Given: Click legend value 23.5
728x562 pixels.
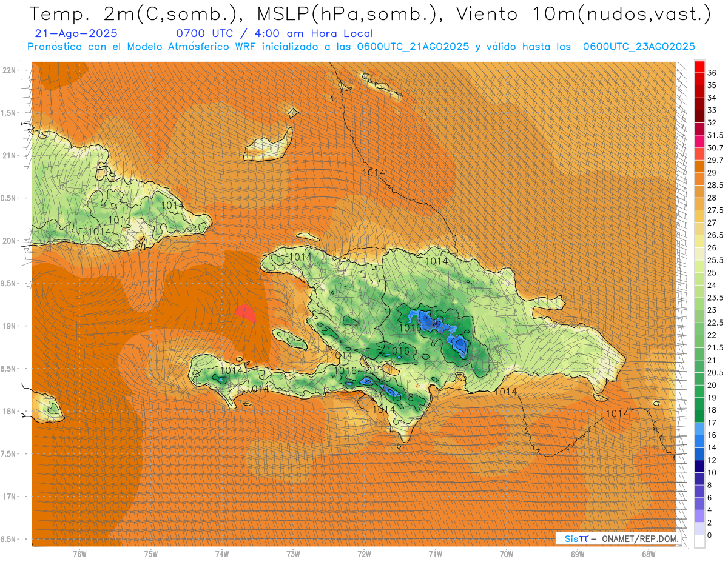Looking at the screenshot, I should 715,298.
